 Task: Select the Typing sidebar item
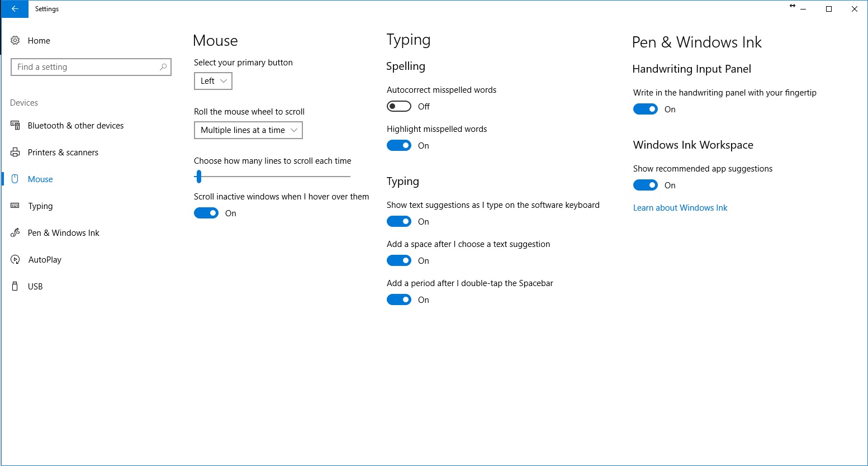(x=40, y=206)
